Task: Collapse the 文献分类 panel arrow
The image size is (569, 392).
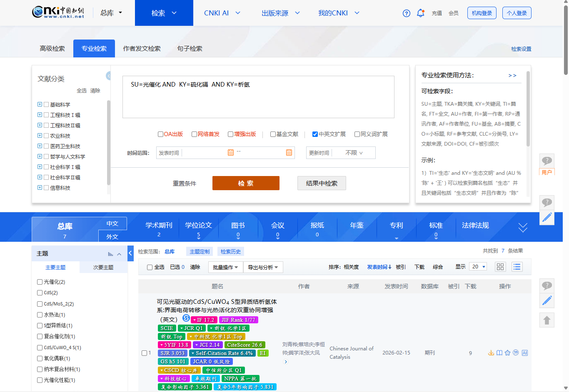Action: pyautogui.click(x=108, y=76)
